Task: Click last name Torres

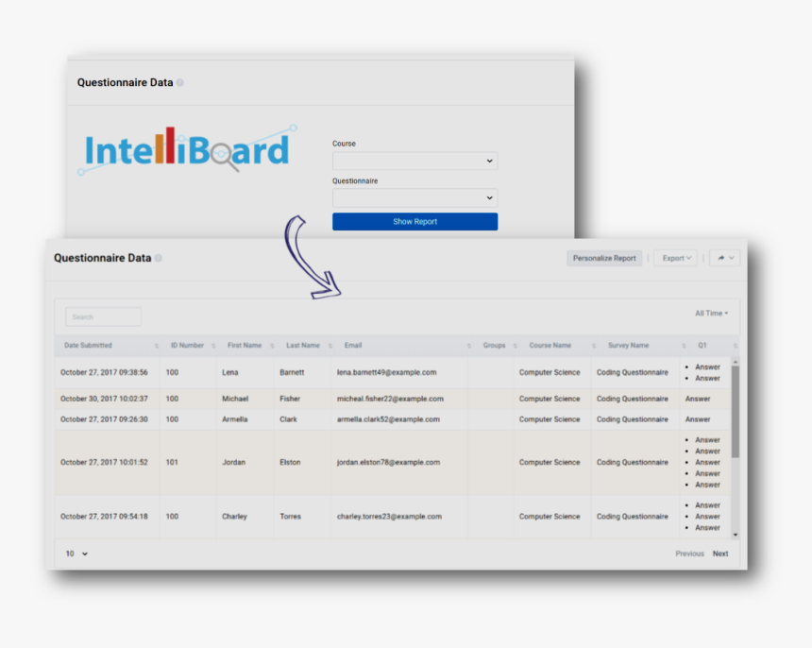Action: pyautogui.click(x=291, y=517)
